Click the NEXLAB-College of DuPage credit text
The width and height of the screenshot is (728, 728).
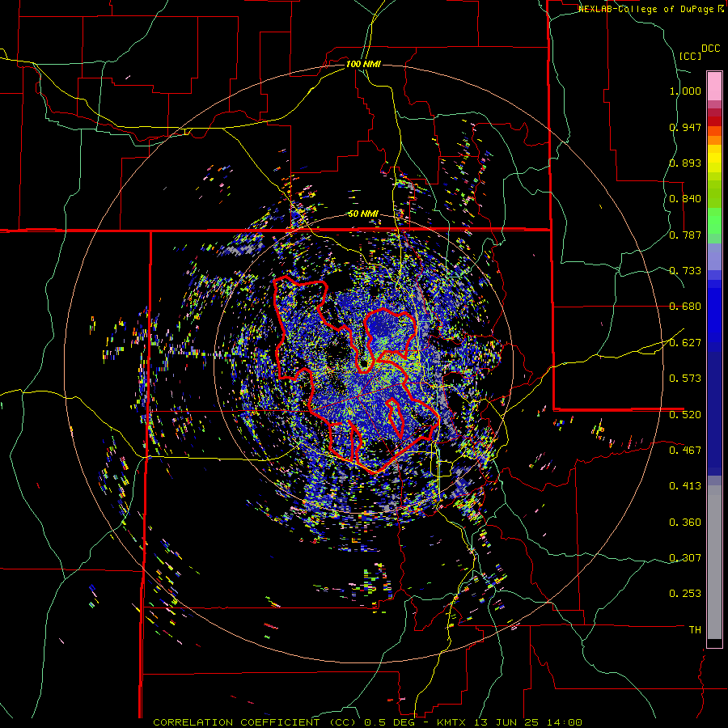point(646,9)
